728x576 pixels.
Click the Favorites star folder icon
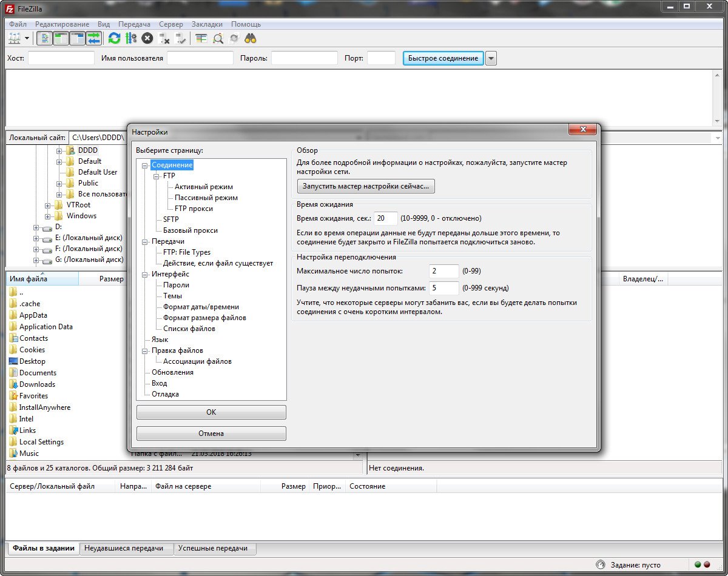(13, 396)
